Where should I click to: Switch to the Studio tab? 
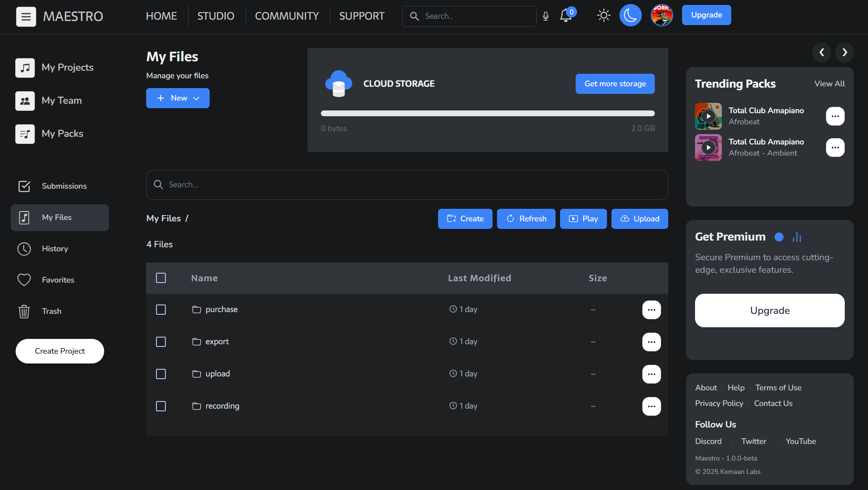click(x=215, y=16)
